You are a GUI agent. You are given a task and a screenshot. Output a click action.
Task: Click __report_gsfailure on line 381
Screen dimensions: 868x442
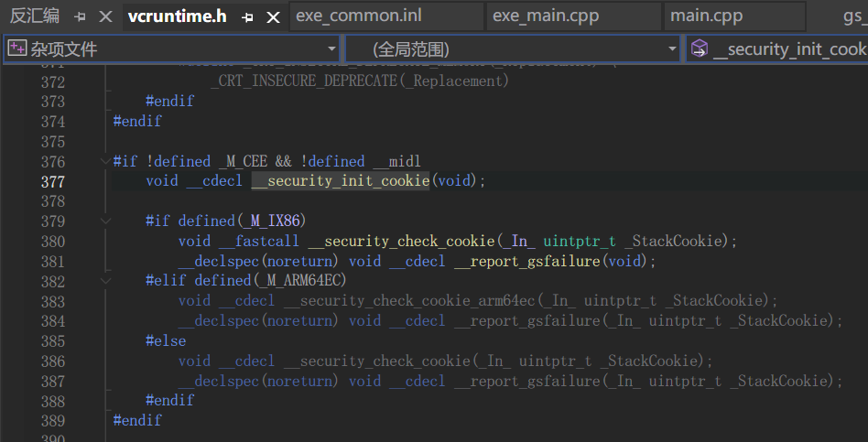pyautogui.click(x=527, y=261)
